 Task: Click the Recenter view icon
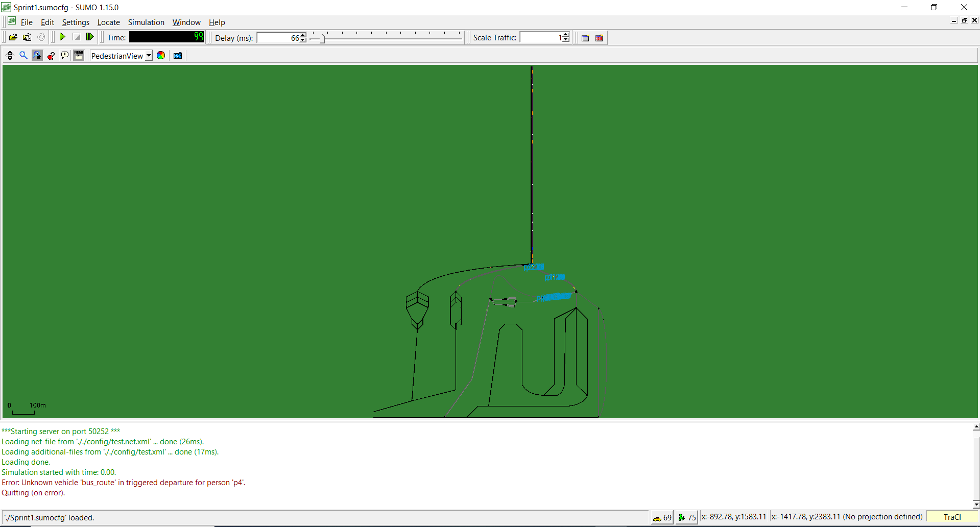(10, 56)
